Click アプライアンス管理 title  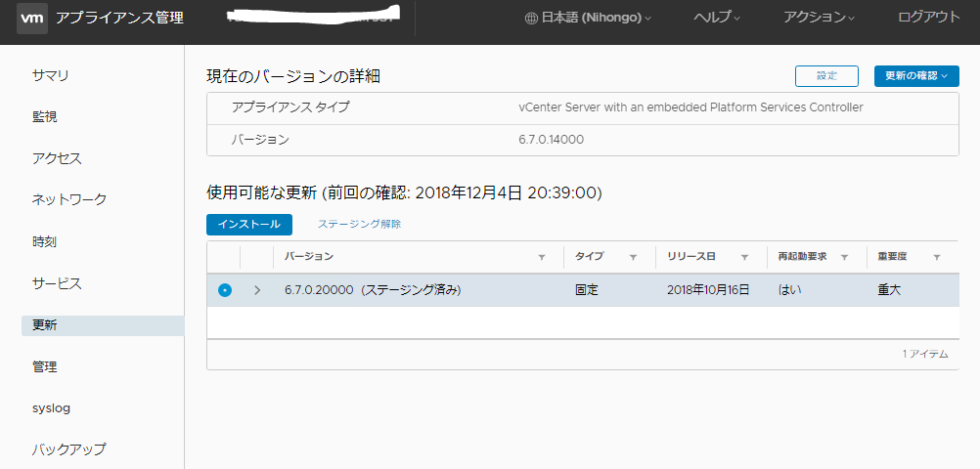tap(120, 19)
